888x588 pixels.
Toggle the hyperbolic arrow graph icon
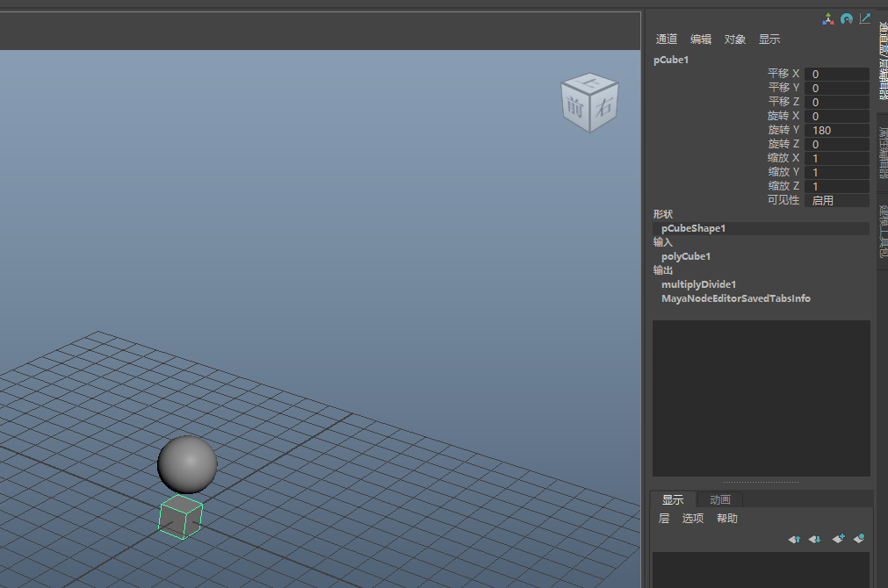(x=865, y=19)
